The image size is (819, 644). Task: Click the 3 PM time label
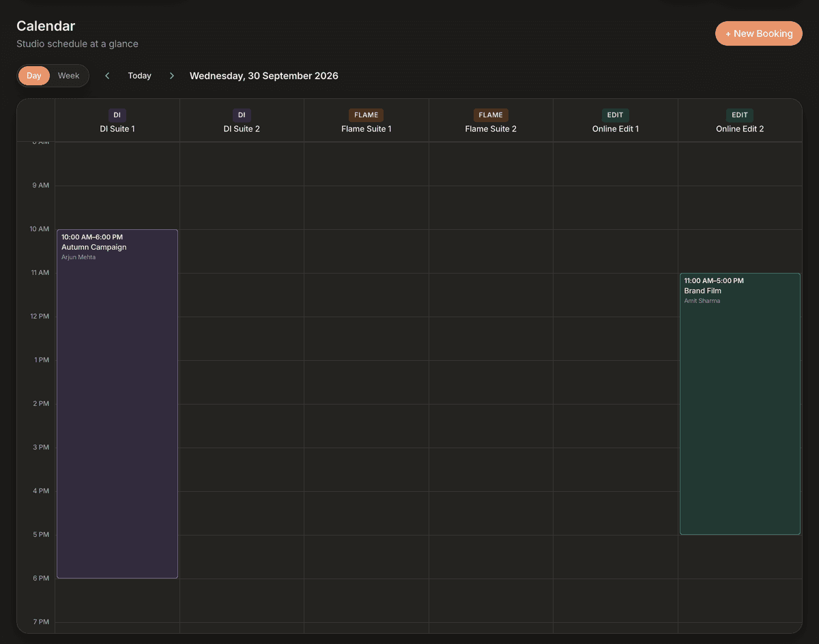(x=41, y=448)
